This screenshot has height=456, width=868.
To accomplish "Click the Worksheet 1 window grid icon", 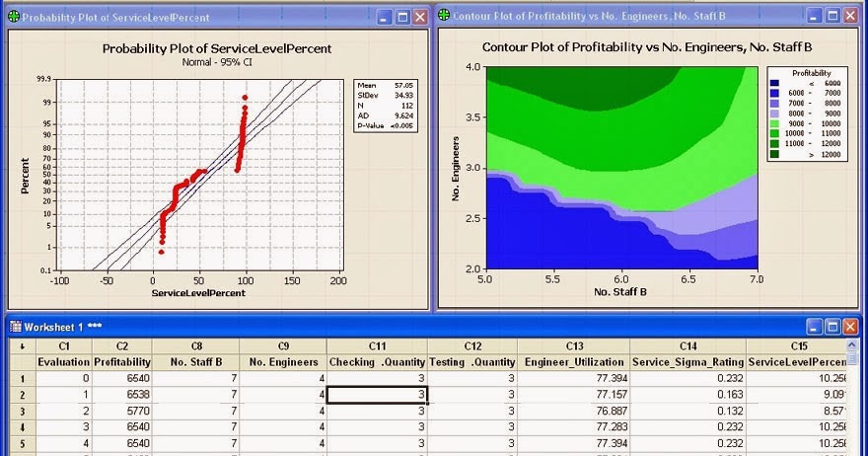I will [16, 327].
